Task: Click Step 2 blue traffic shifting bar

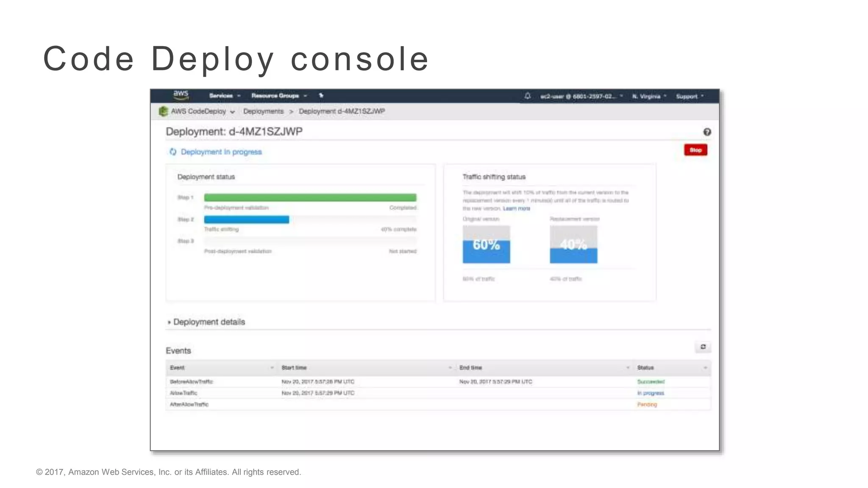Action: [x=247, y=219]
